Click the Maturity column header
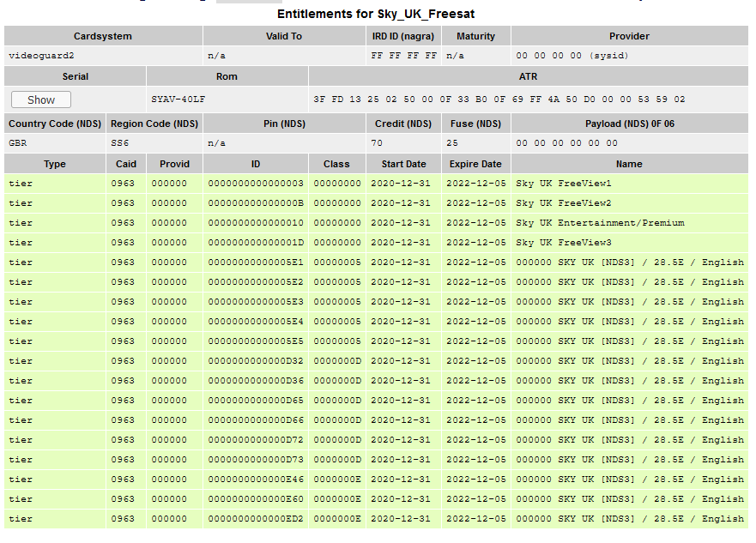Image resolution: width=756 pixels, height=543 pixels. 476,36
